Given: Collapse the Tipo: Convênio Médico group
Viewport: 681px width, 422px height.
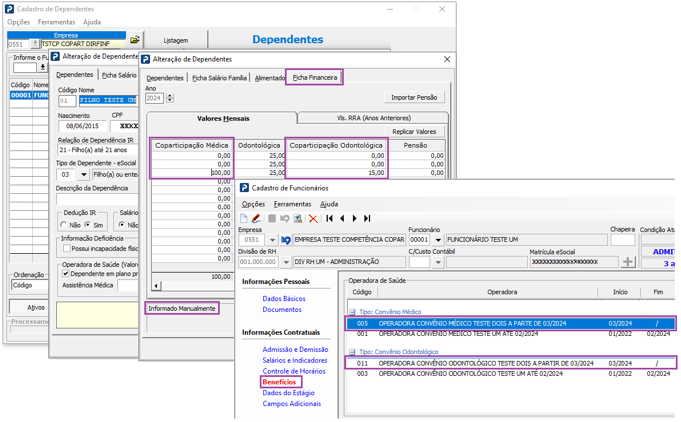Looking at the screenshot, I should [352, 312].
